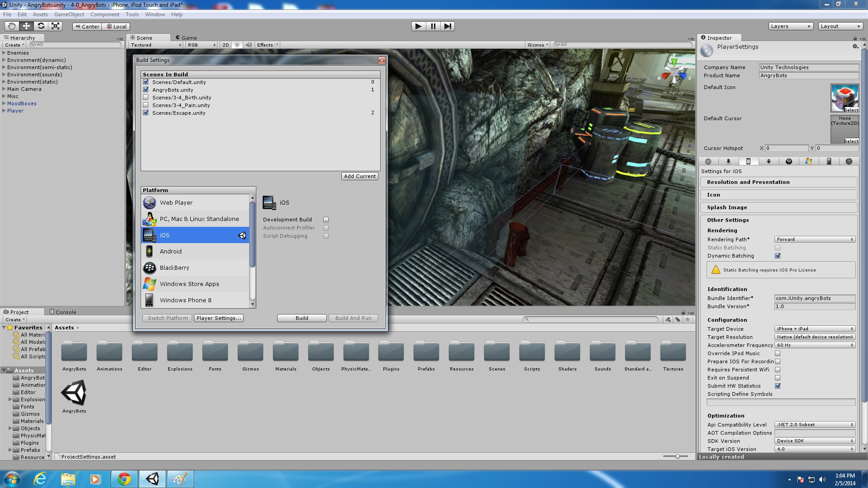Start Play mode
The height and width of the screenshot is (488, 868).
[419, 26]
